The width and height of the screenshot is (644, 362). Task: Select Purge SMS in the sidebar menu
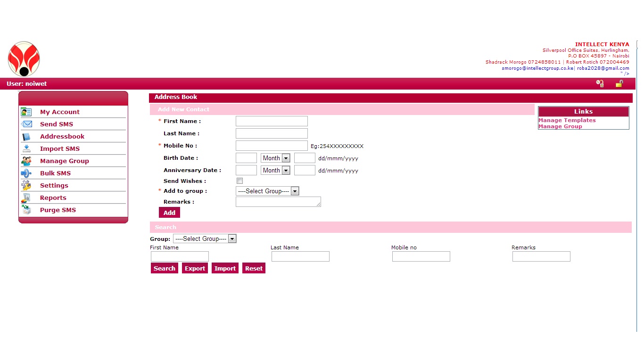(x=58, y=210)
